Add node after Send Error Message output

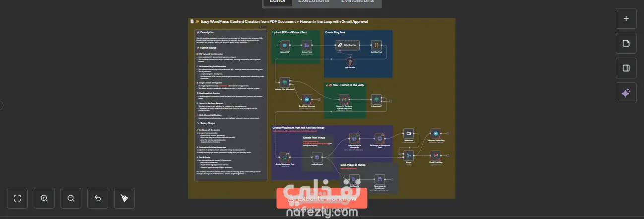pyautogui.click(x=319, y=100)
